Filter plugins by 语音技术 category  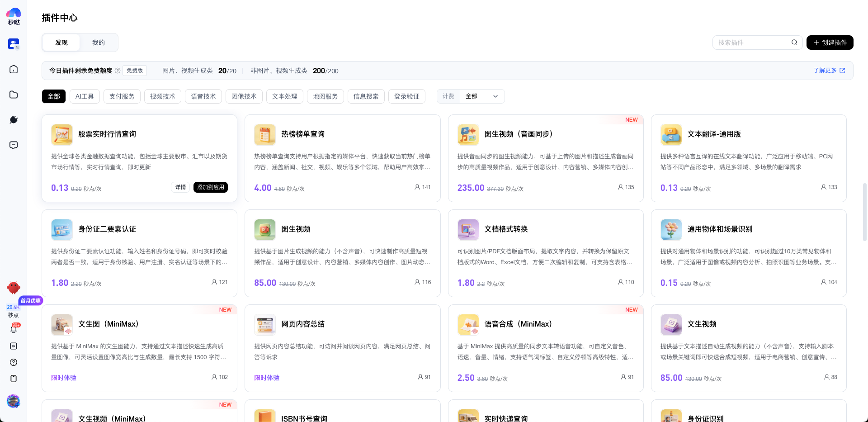pyautogui.click(x=203, y=96)
